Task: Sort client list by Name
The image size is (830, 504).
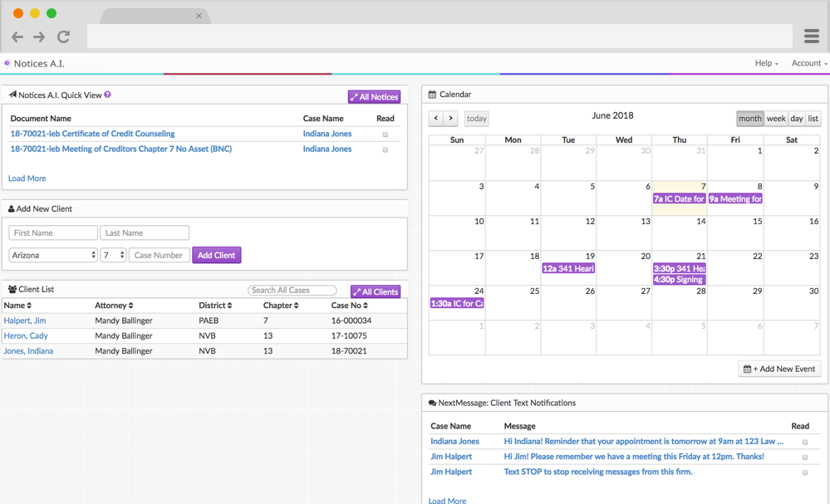Action: (x=17, y=306)
